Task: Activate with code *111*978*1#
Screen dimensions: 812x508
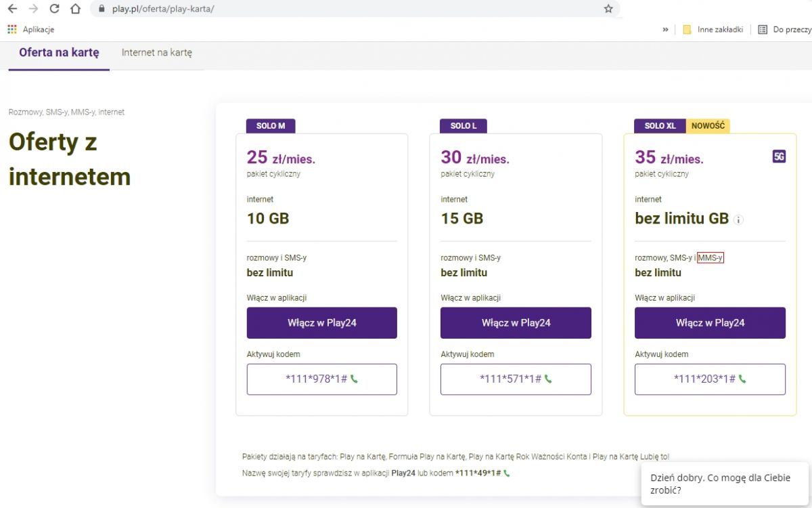Action: tap(321, 379)
